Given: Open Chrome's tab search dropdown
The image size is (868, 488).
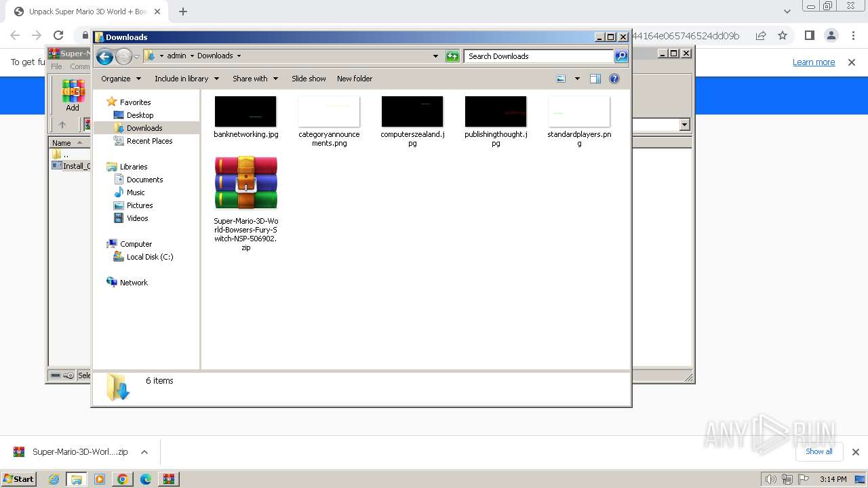Looking at the screenshot, I should pos(787,12).
